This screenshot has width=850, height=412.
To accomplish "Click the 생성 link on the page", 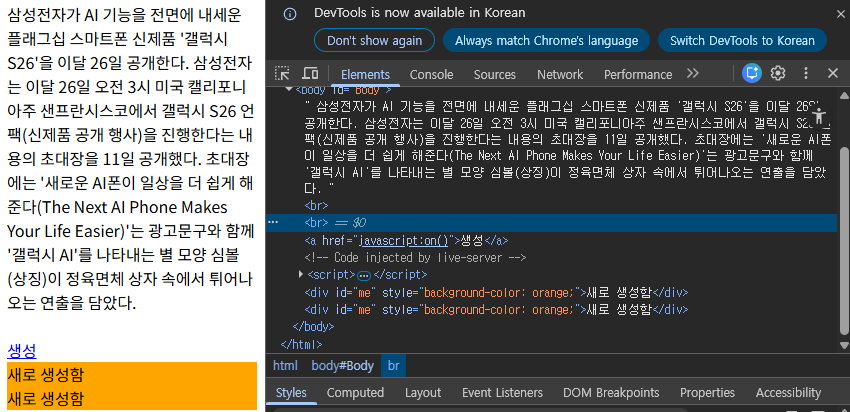I will coord(22,351).
